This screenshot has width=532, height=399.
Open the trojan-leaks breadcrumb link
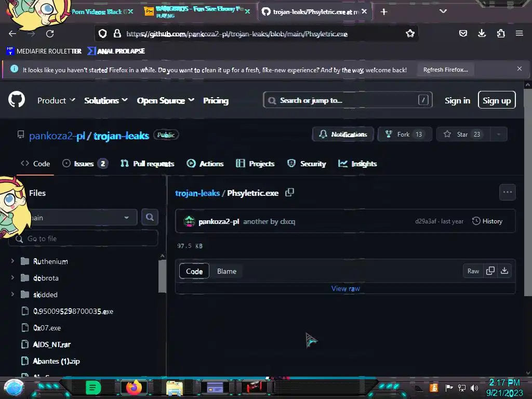click(x=197, y=193)
